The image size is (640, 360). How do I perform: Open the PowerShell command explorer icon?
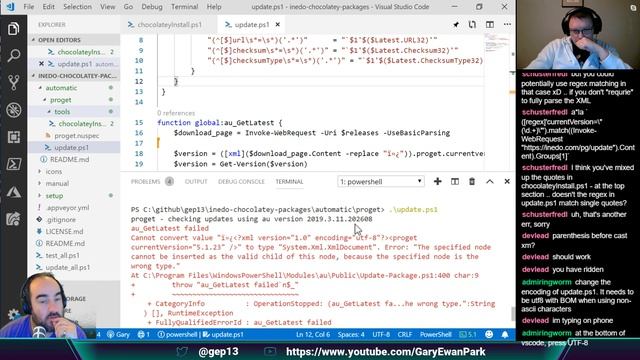point(13,164)
